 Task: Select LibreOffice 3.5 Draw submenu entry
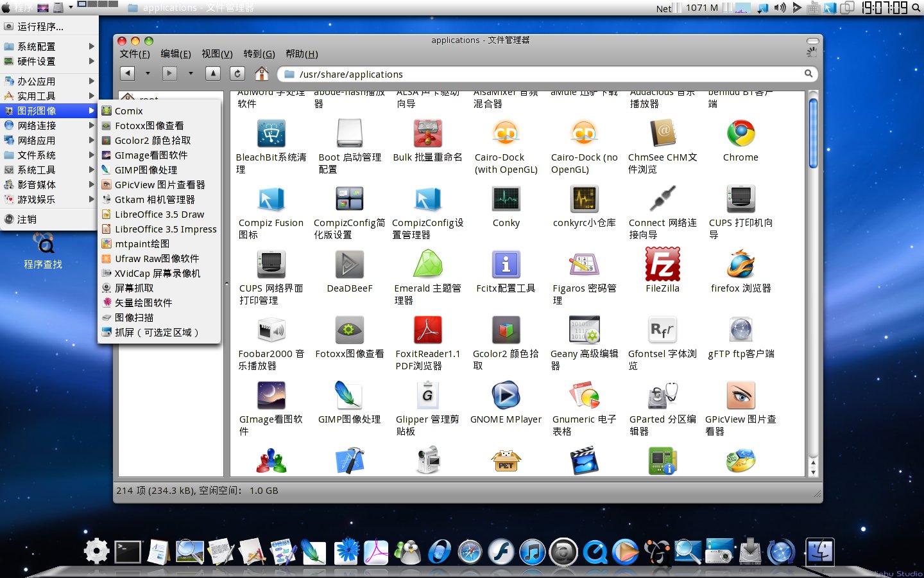pos(159,214)
